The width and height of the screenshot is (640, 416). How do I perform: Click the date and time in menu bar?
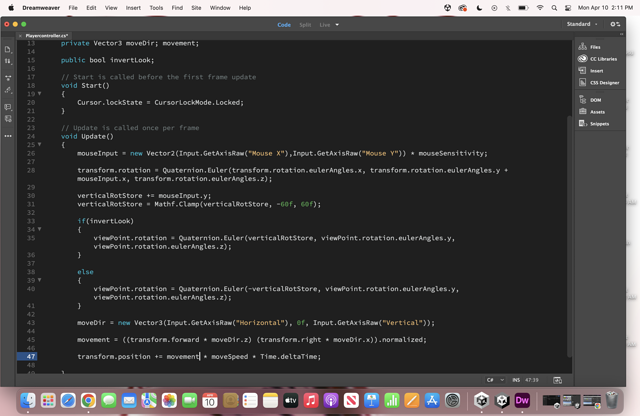[605, 8]
